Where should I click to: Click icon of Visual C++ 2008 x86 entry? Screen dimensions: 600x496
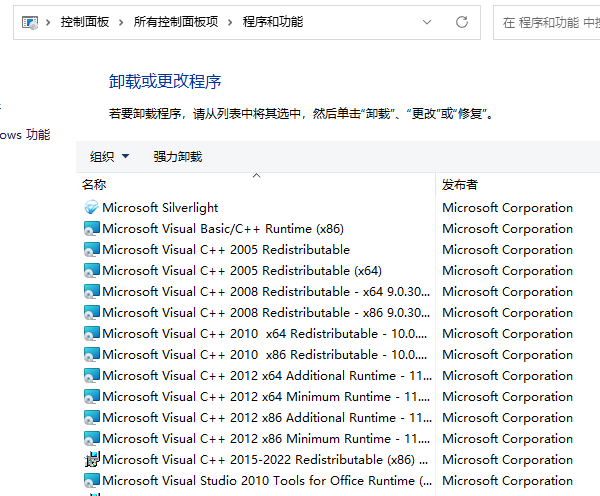coord(91,313)
